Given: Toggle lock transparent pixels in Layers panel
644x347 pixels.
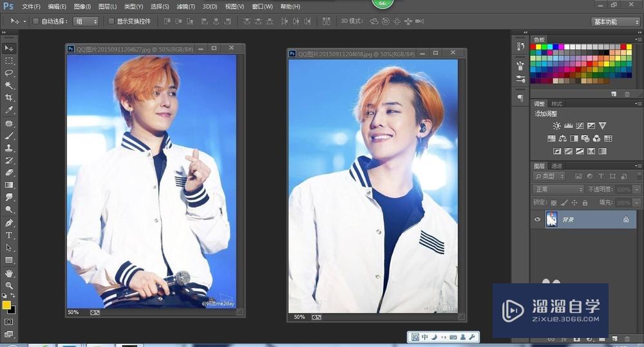Looking at the screenshot, I should tap(554, 202).
